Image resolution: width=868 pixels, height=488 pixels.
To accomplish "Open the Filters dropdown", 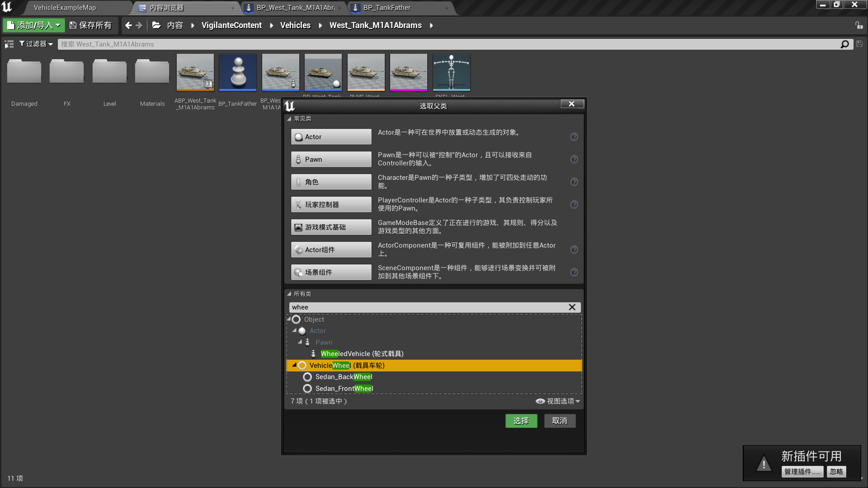I will (36, 44).
